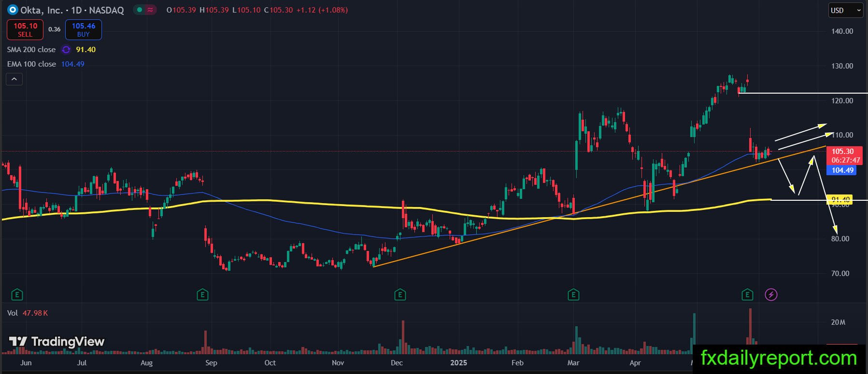This screenshot has width=868, height=374.
Task: Click the price change +1.12 (+1.08%)
Action: point(322,10)
